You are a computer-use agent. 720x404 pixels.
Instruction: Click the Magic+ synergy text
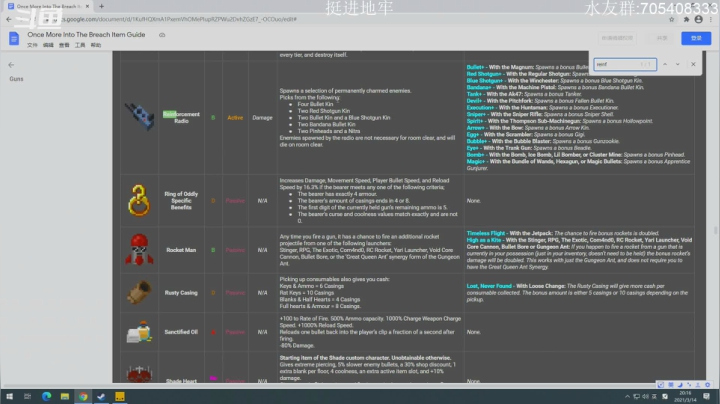click(475, 162)
